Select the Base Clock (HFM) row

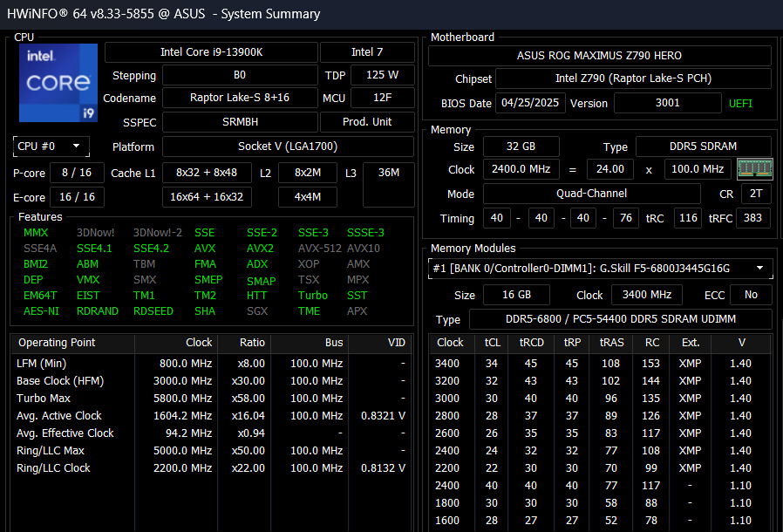point(211,380)
